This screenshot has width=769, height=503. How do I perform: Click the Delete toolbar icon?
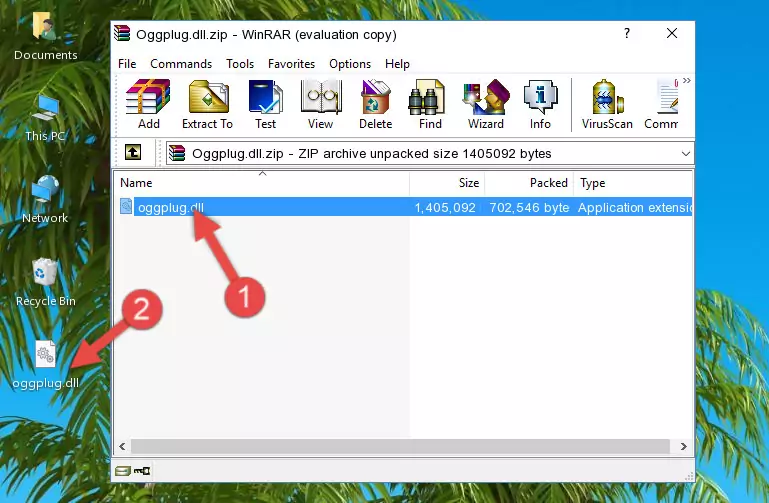tap(376, 104)
